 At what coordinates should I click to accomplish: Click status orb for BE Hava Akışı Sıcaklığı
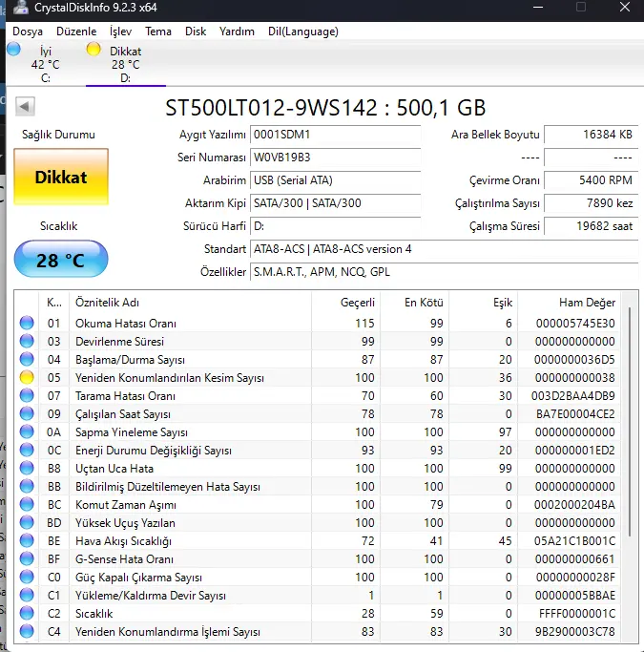[x=27, y=541]
